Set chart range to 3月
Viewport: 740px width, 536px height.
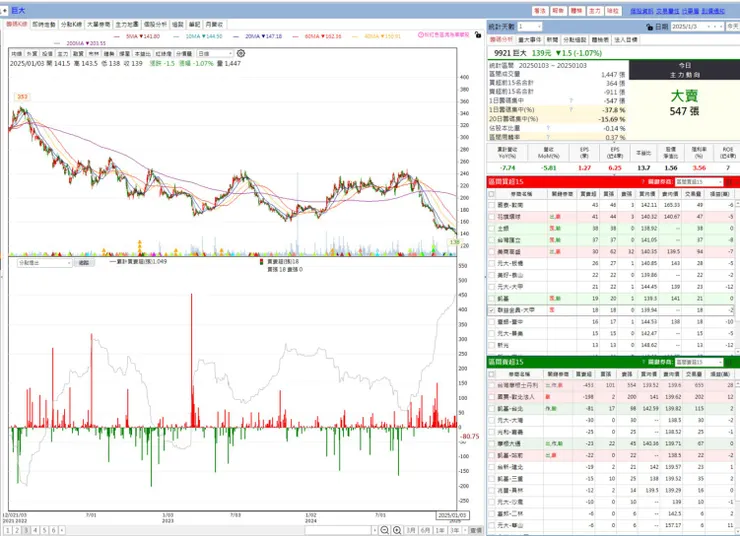click(411, 530)
